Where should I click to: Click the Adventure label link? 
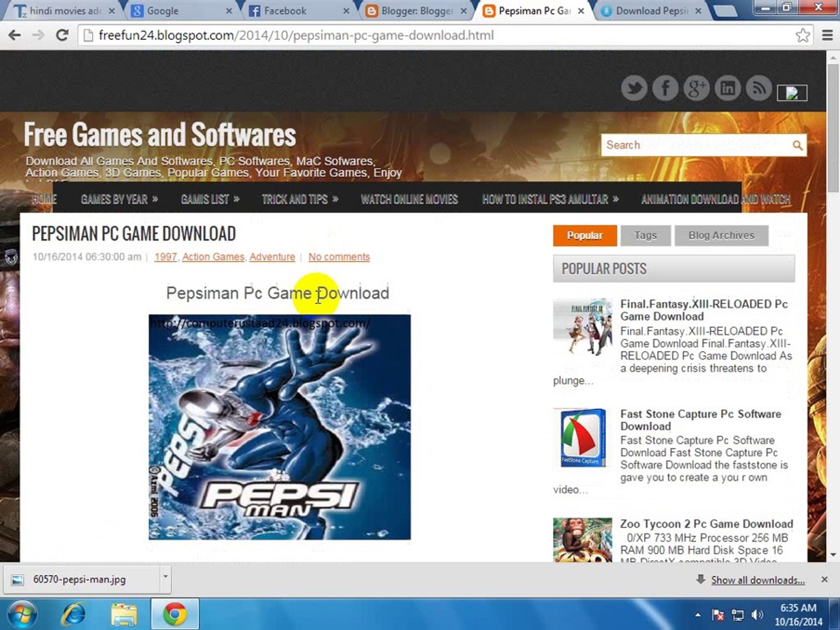(272, 257)
